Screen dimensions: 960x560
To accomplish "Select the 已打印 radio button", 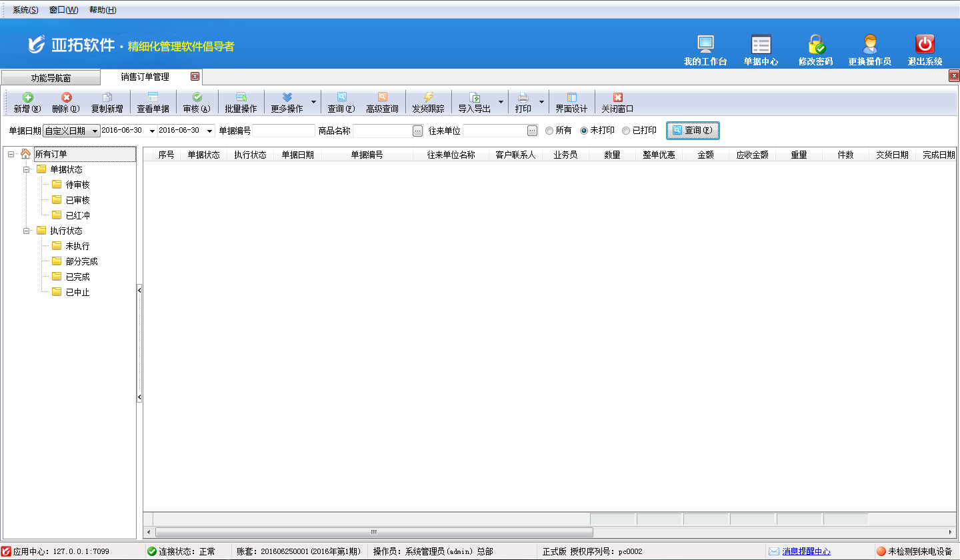I will [626, 131].
